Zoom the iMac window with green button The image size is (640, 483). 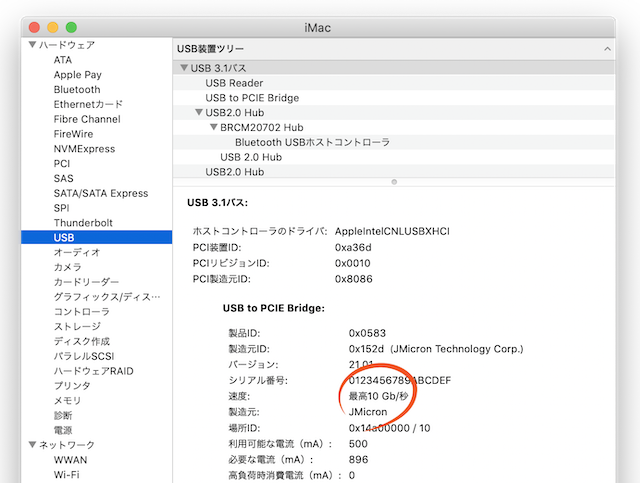click(71, 27)
